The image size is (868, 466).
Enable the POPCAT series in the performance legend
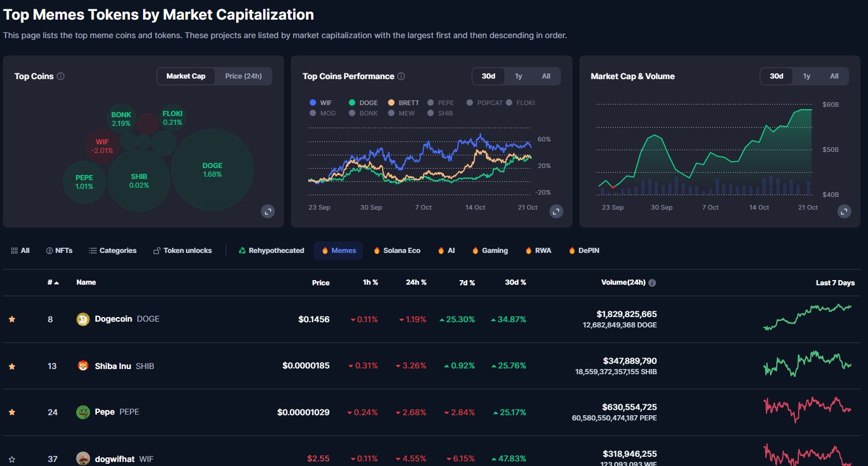pos(485,103)
